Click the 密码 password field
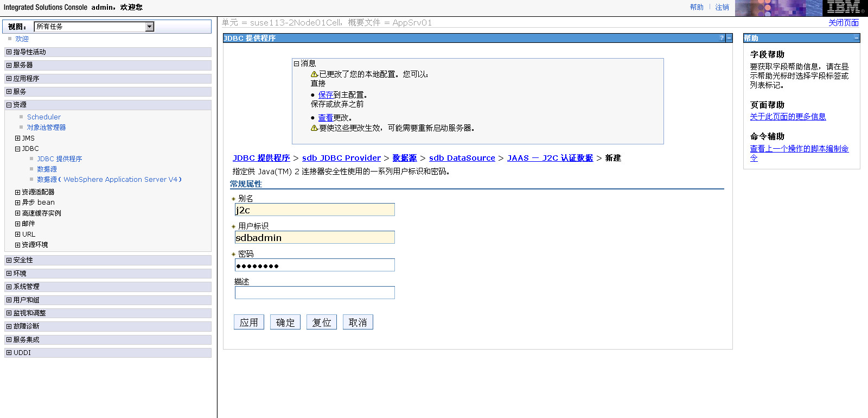Screen dimensions: 868x418 [315, 265]
